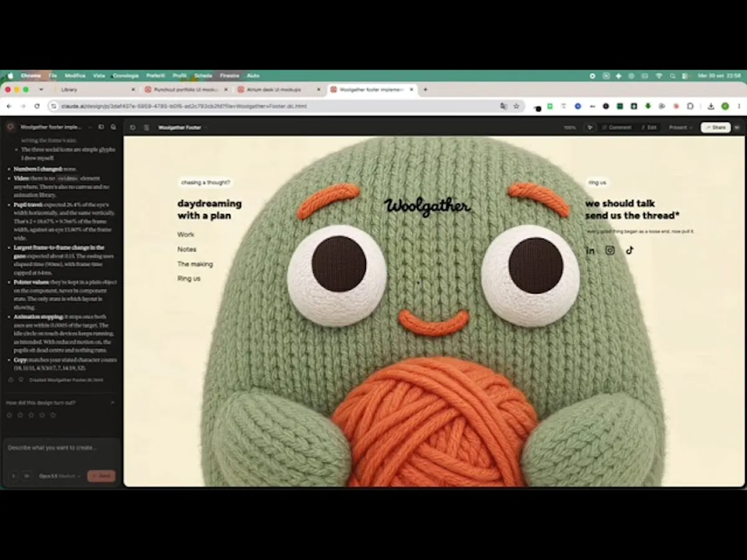Viewport: 747px width, 560px height.
Task: Give a one-star design rating
Action: coord(9,414)
